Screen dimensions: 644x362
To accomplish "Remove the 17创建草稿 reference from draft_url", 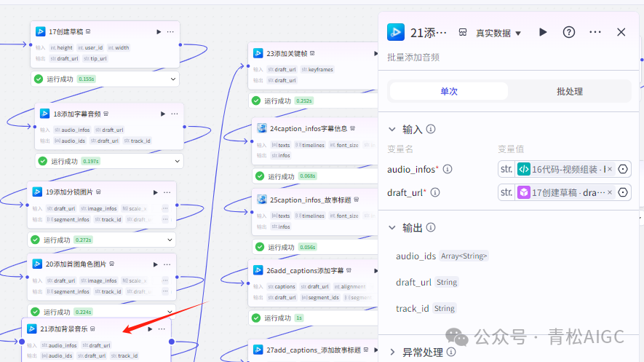I will pos(610,192).
